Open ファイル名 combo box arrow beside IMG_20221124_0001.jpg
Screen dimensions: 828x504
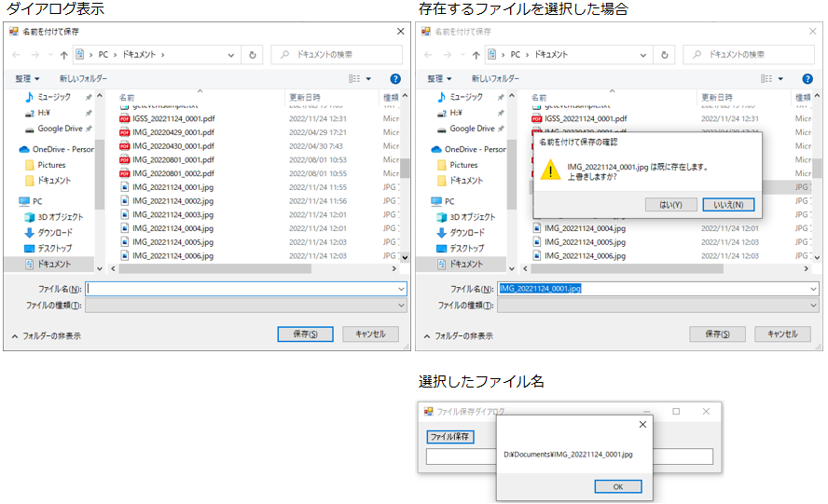point(813,289)
